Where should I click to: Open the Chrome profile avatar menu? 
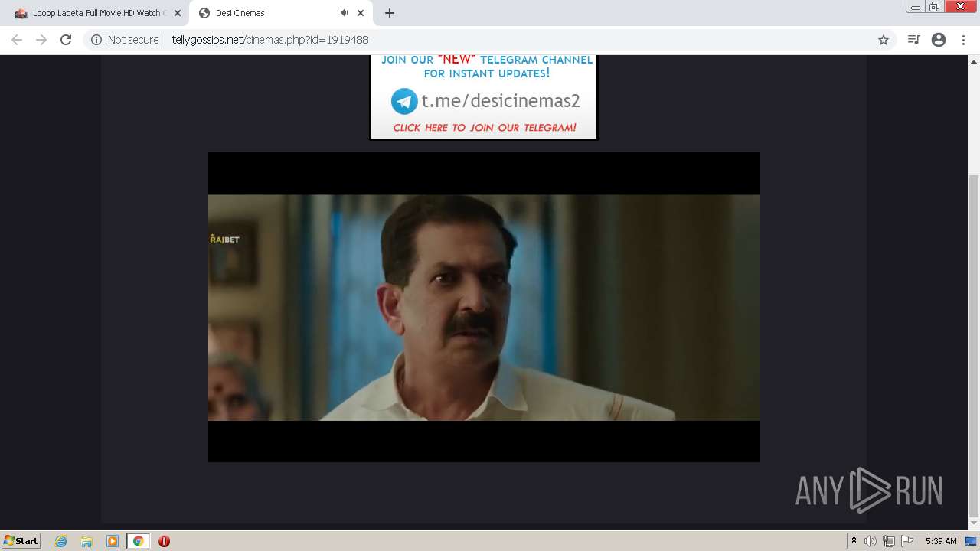tap(939, 40)
